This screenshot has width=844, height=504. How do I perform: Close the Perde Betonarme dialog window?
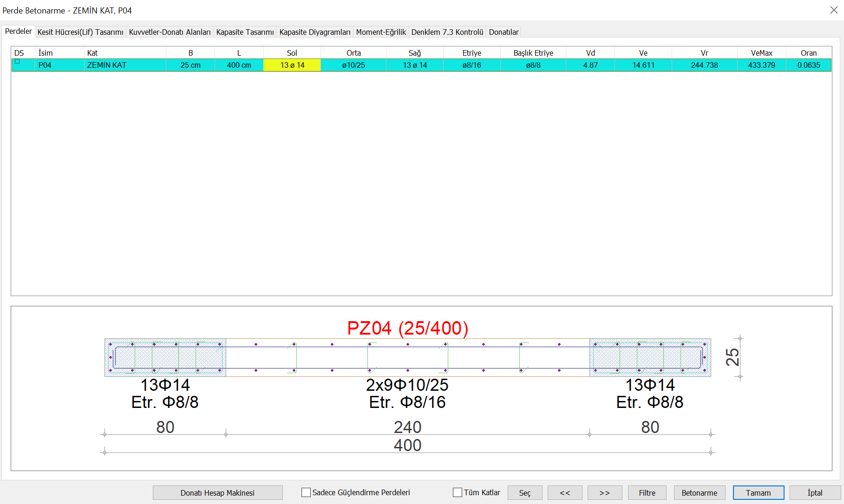coord(834,10)
